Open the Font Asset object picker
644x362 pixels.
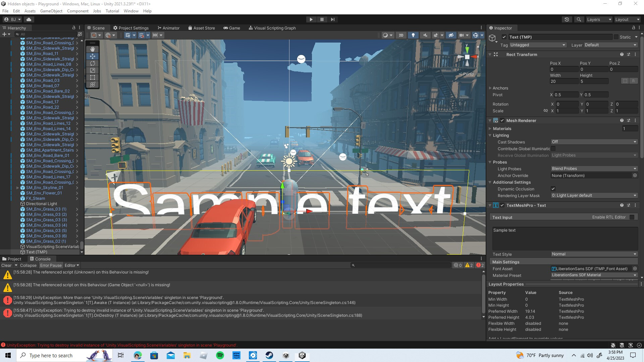click(x=635, y=268)
